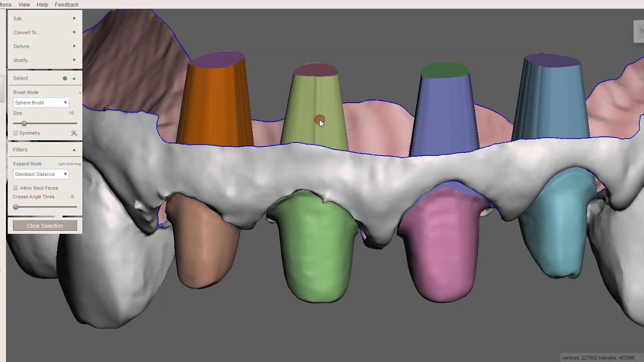Click the Crease Angle Thres value 0

[72, 197]
